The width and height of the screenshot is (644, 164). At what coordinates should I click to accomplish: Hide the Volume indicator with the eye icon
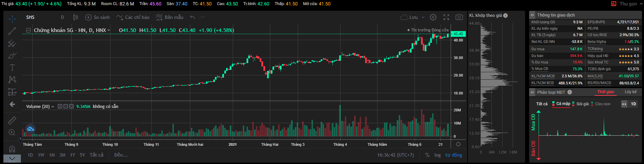pyautogui.click(x=60, y=106)
